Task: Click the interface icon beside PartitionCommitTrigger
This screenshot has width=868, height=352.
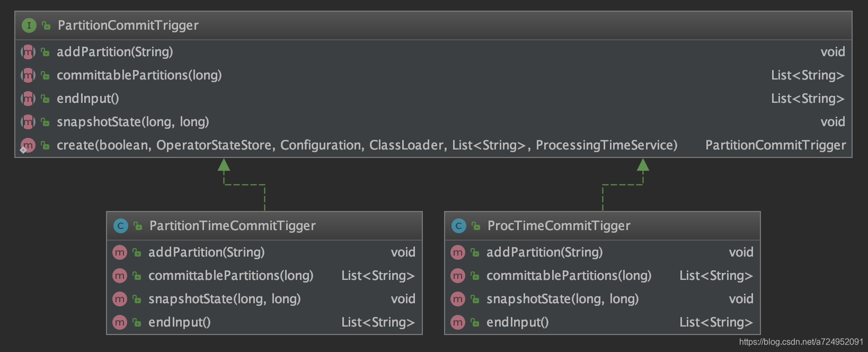Action: (29, 25)
